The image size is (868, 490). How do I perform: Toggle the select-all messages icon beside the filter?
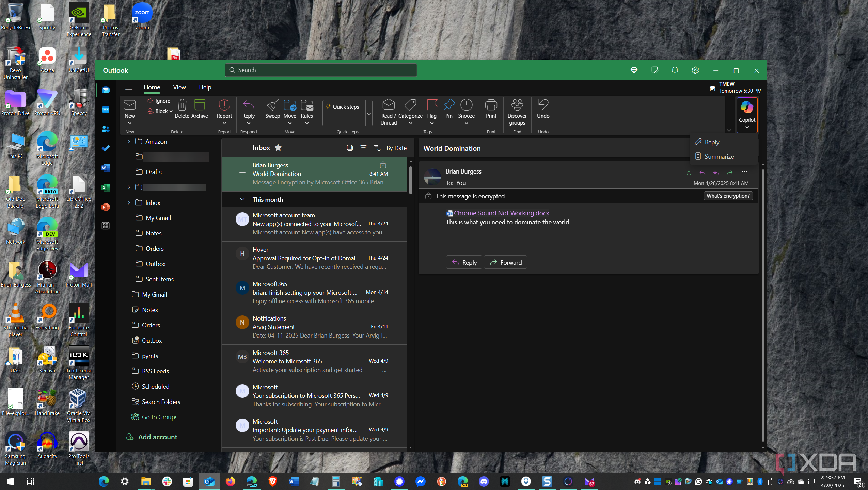pyautogui.click(x=349, y=148)
